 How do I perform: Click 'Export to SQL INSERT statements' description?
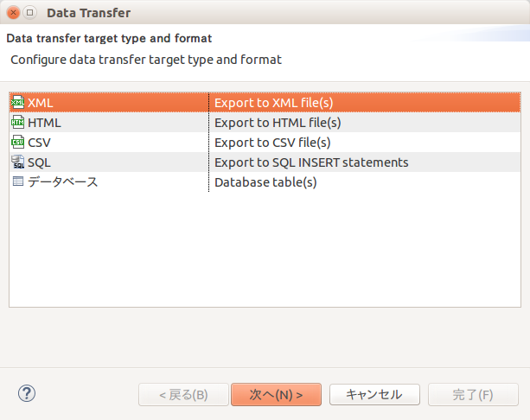click(x=311, y=162)
